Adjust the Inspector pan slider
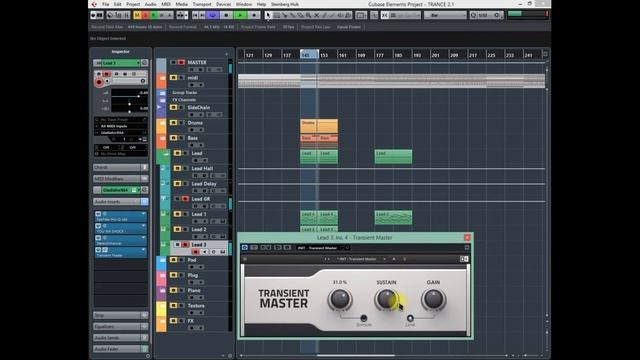This screenshot has width=640, height=360. pyautogui.click(x=130, y=103)
